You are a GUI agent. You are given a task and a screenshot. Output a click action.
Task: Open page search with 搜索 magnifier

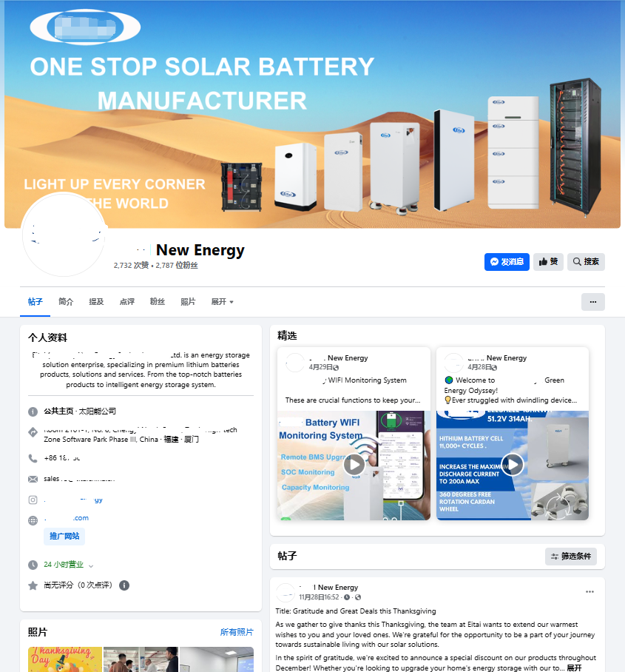point(586,262)
